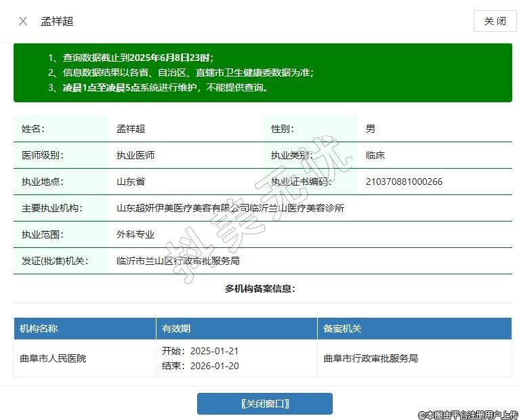Click the green notice banner's first line

point(142,58)
